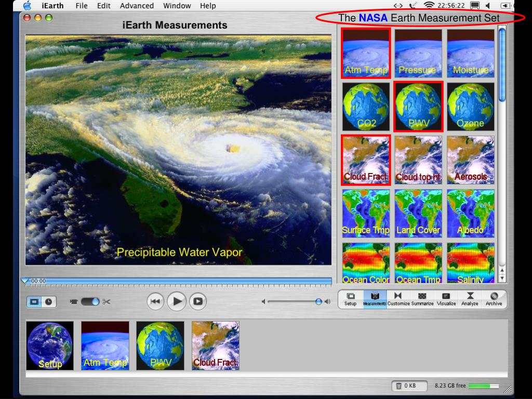Choose the Ocean Tmp tile
Image resolution: width=532 pixels, height=399 pixels.
coord(418,263)
